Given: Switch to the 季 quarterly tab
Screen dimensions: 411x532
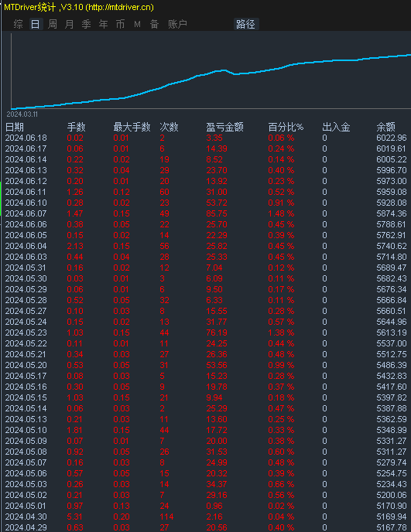Looking at the screenshot, I should pyautogui.click(x=86, y=24).
